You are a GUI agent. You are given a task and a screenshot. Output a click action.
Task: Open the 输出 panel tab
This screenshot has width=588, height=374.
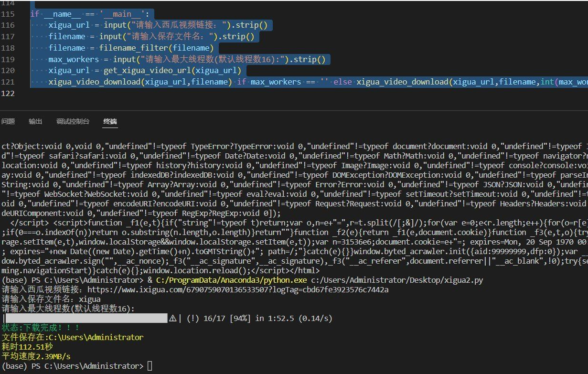point(35,122)
